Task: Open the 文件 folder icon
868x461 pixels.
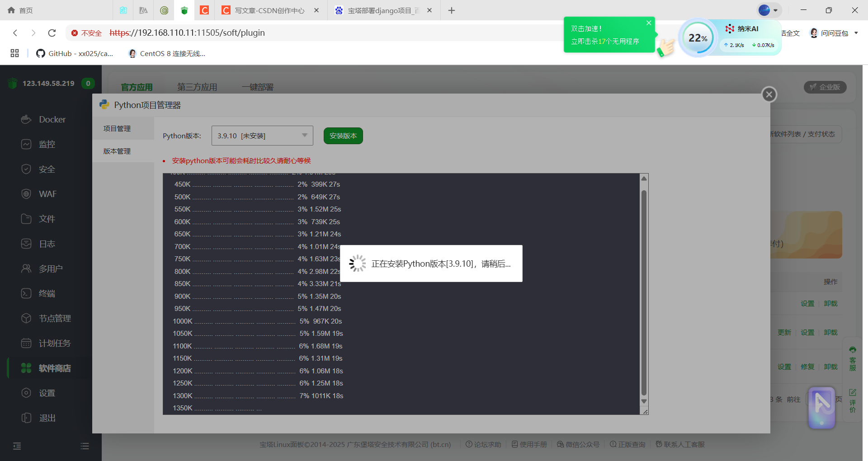Action: 26,219
